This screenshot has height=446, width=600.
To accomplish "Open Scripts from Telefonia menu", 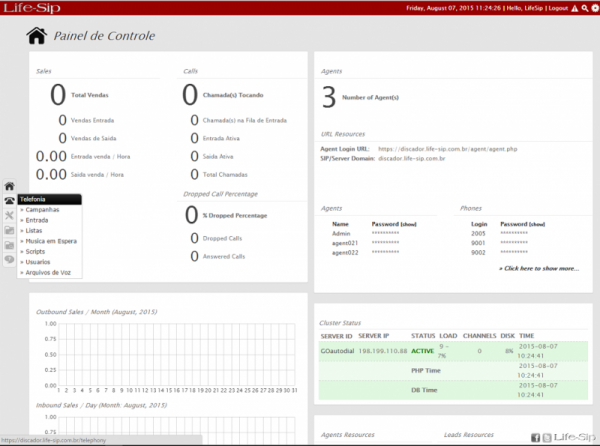I will (35, 251).
